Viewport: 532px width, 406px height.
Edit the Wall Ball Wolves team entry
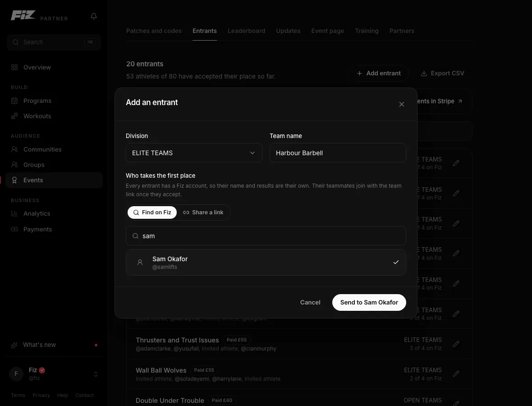(456, 374)
